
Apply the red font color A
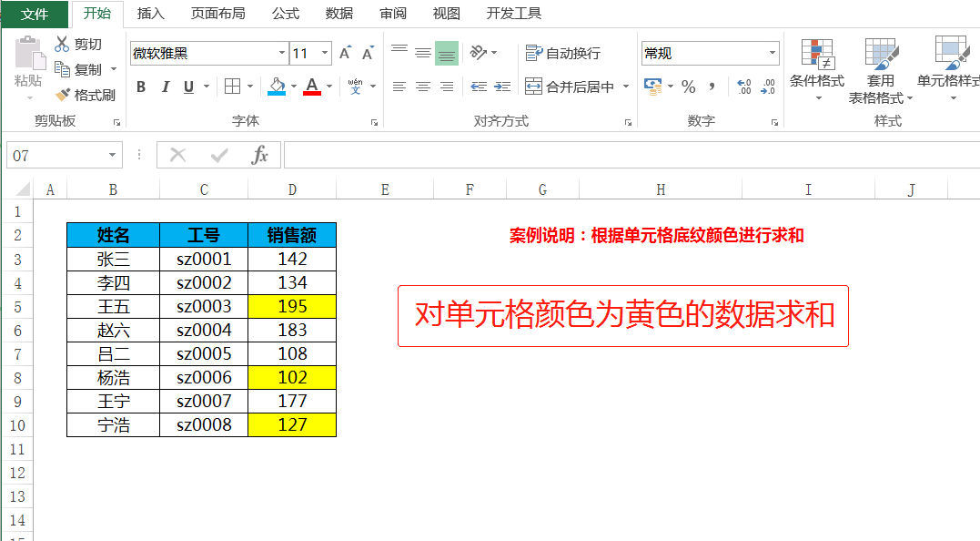pyautogui.click(x=312, y=87)
